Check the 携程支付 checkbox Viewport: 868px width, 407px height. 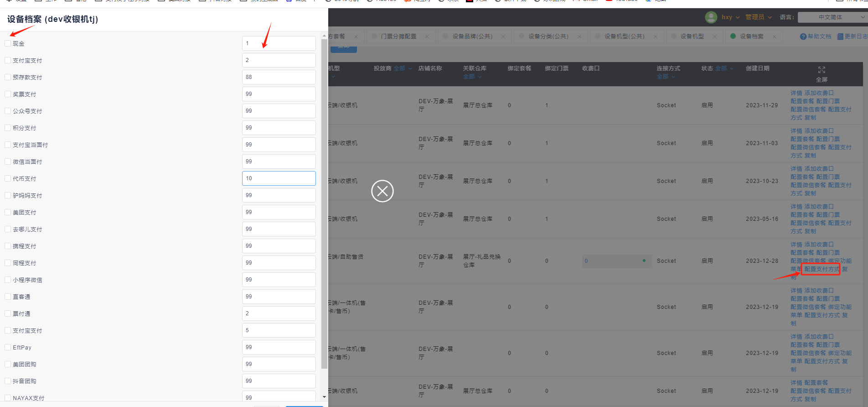pos(8,246)
